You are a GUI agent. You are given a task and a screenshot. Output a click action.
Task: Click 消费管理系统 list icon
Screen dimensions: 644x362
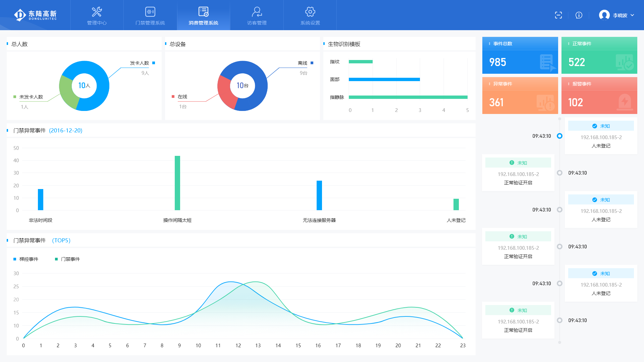coord(203,12)
